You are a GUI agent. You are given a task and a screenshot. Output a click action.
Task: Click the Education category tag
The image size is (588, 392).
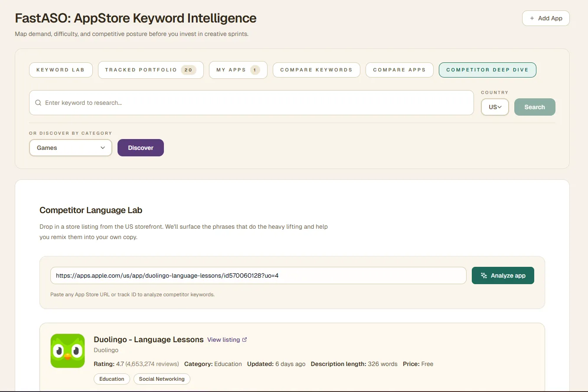click(111, 379)
